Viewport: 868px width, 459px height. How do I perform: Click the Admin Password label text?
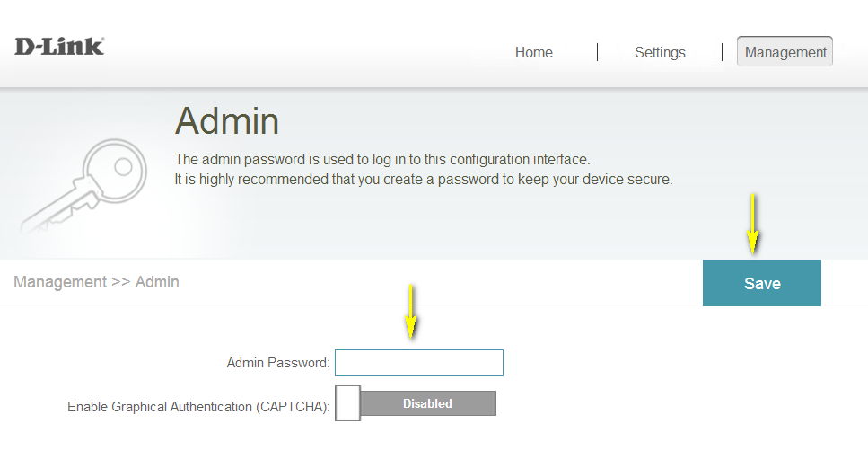click(278, 363)
